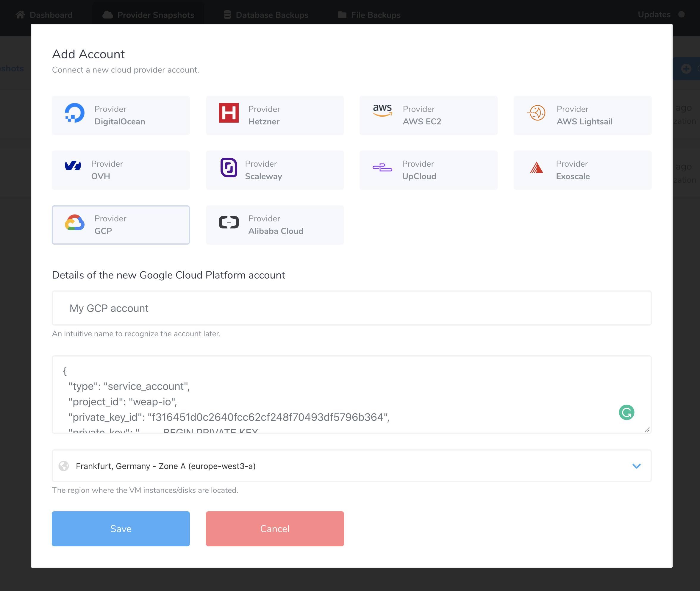Open the File Backups tab
This screenshot has width=700, height=591.
click(369, 15)
